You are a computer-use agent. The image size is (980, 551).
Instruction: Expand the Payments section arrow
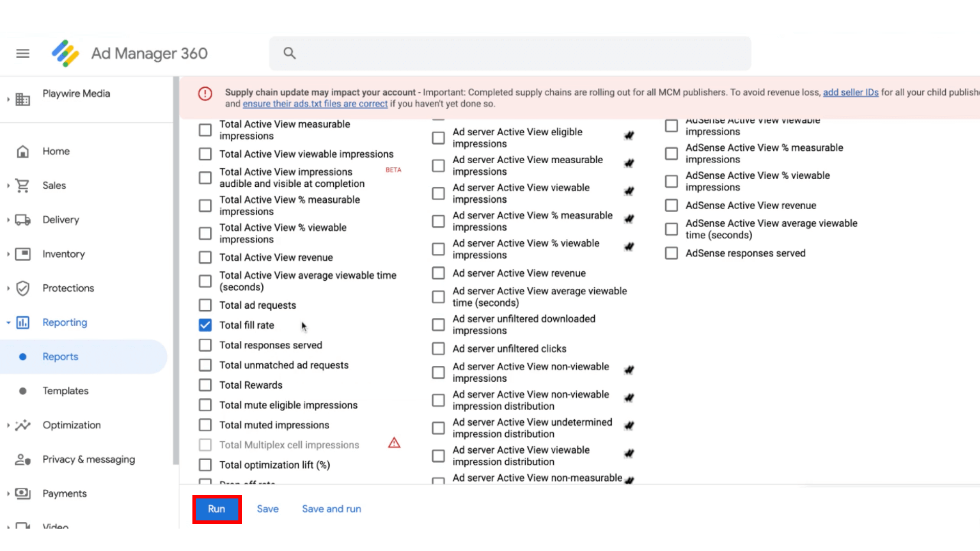tap(8, 493)
